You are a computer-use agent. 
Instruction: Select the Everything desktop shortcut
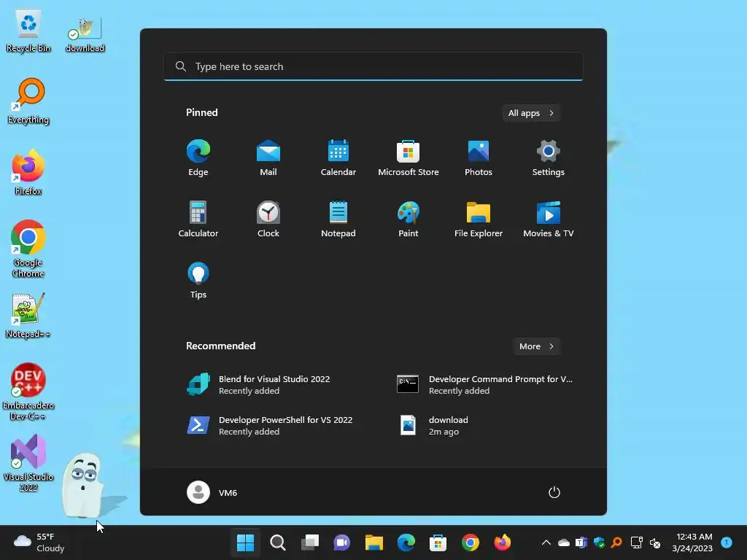28,101
